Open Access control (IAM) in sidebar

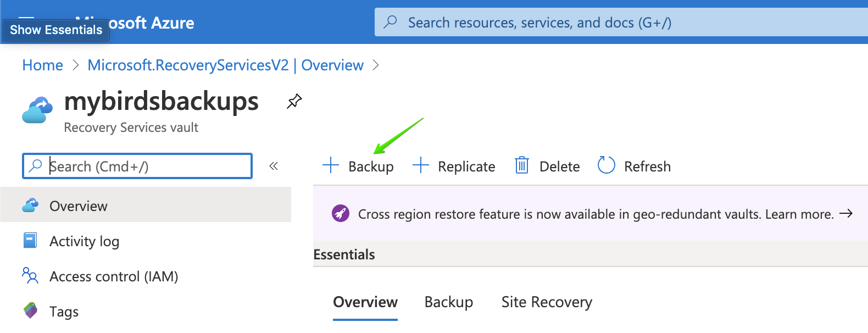113,276
